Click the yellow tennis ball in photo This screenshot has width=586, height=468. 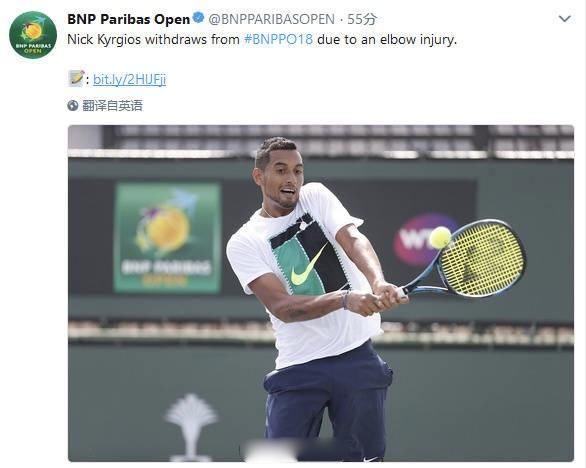[440, 237]
